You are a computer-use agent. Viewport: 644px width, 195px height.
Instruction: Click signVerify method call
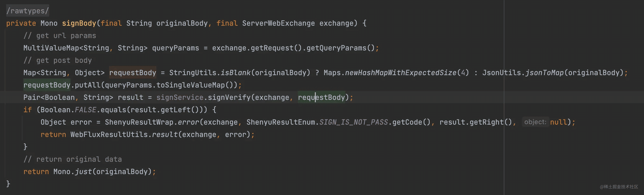point(229,97)
